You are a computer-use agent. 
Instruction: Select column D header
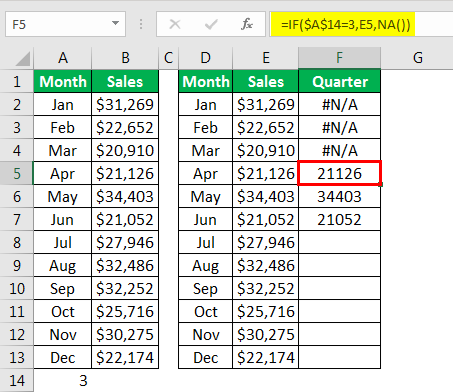click(x=205, y=58)
